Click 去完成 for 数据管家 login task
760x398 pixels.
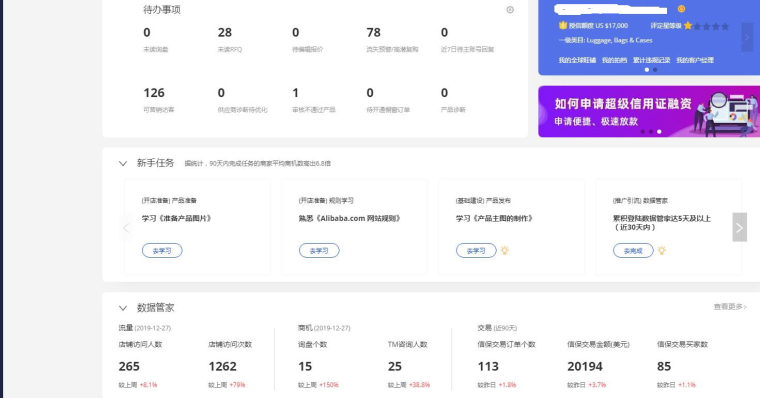coord(633,251)
